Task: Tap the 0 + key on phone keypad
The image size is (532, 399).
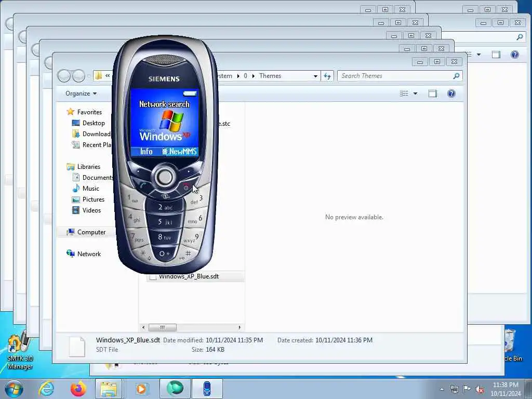Action: coord(165,254)
